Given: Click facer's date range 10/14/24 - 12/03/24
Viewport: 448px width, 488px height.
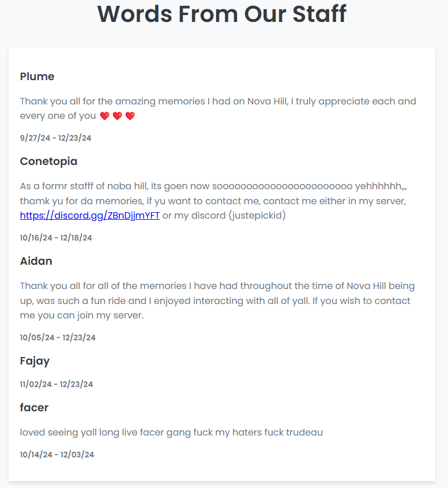Looking at the screenshot, I should click(57, 455).
